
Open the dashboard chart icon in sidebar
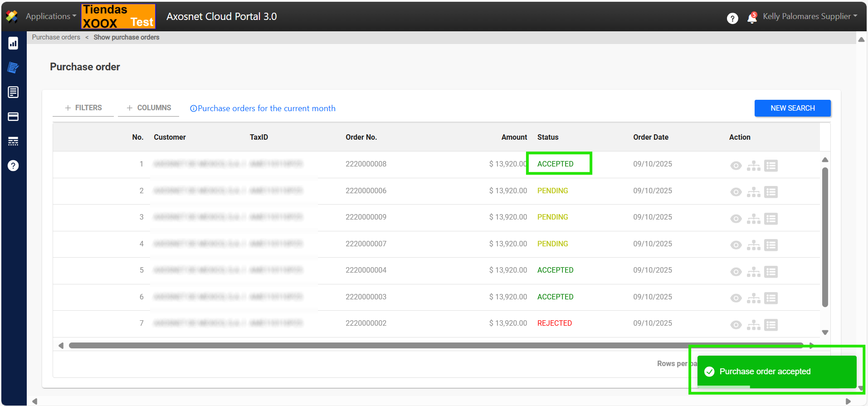(13, 44)
